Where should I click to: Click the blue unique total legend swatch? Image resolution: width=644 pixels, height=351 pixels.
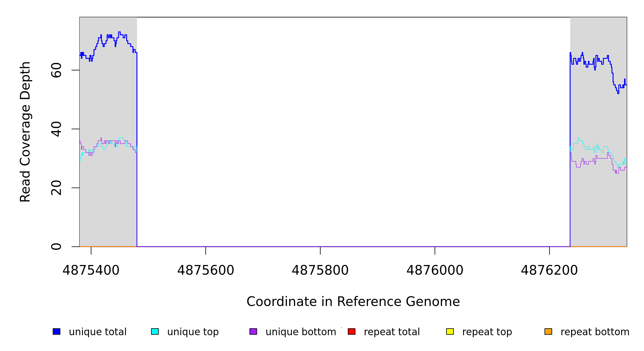56,331
